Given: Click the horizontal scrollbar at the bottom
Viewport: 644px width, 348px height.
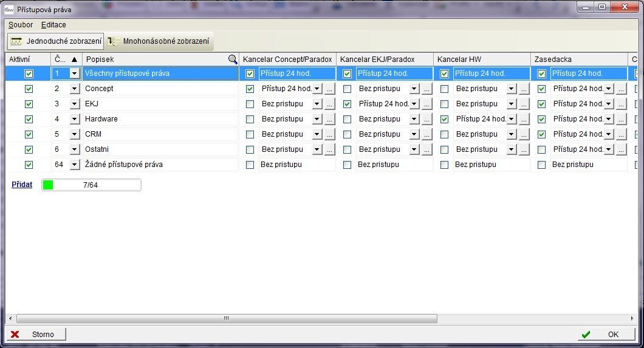Looking at the screenshot, I should (x=226, y=318).
